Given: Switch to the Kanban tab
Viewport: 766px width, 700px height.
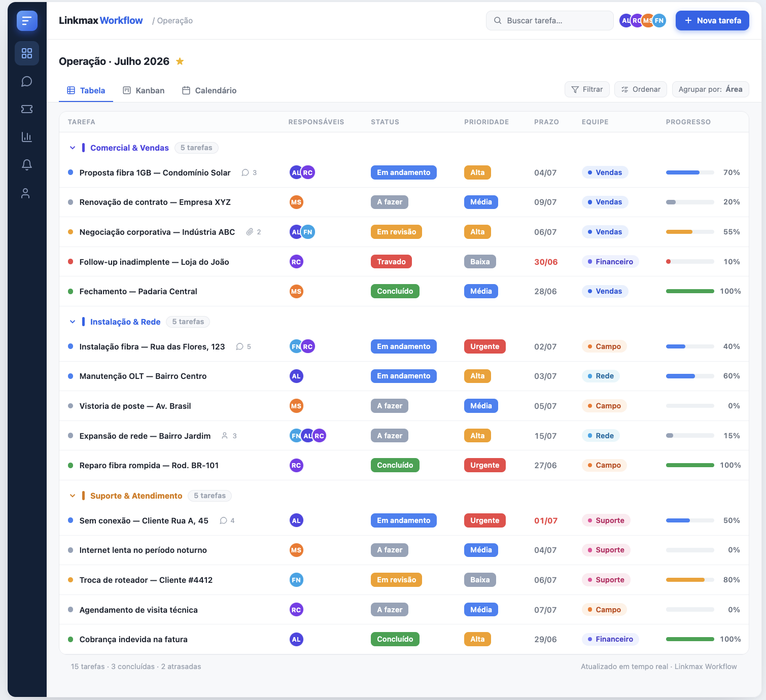Looking at the screenshot, I should [144, 90].
